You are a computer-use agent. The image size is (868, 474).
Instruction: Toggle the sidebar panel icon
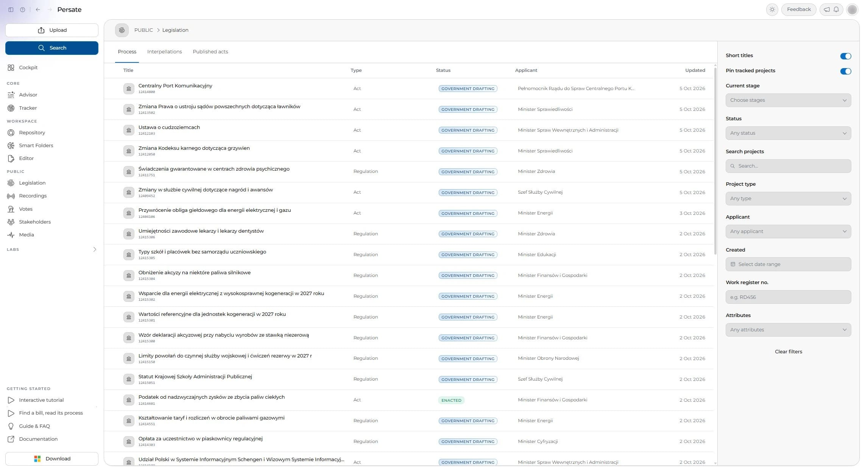(11, 10)
